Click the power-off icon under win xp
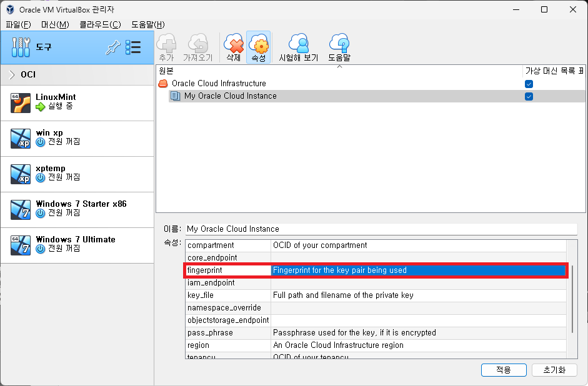 41,142
